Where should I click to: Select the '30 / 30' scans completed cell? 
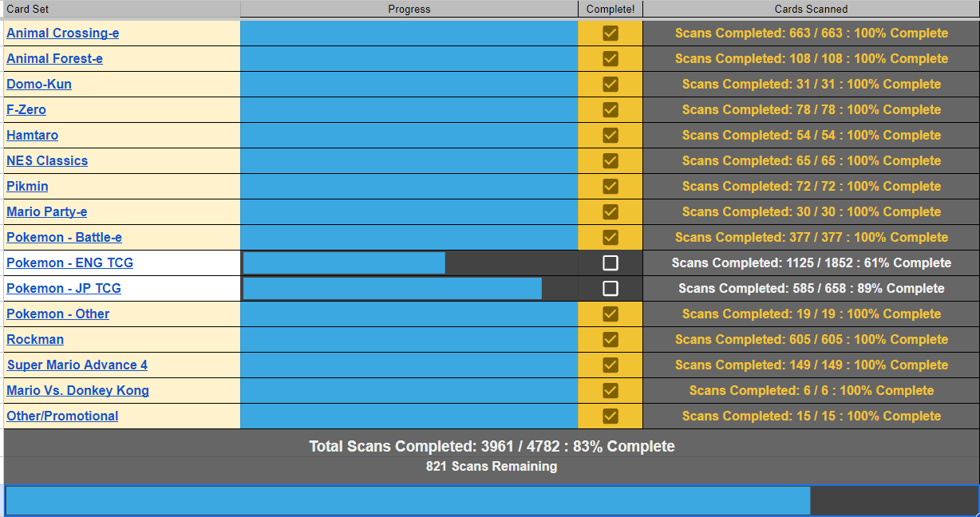(x=811, y=211)
